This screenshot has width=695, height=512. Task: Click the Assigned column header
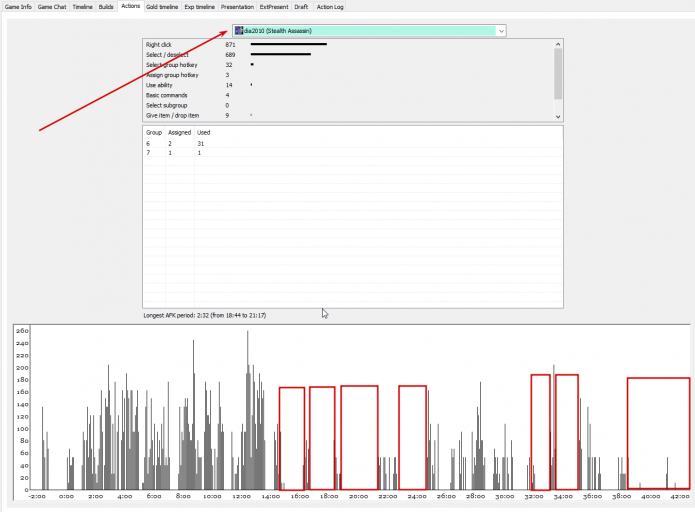tap(180, 133)
